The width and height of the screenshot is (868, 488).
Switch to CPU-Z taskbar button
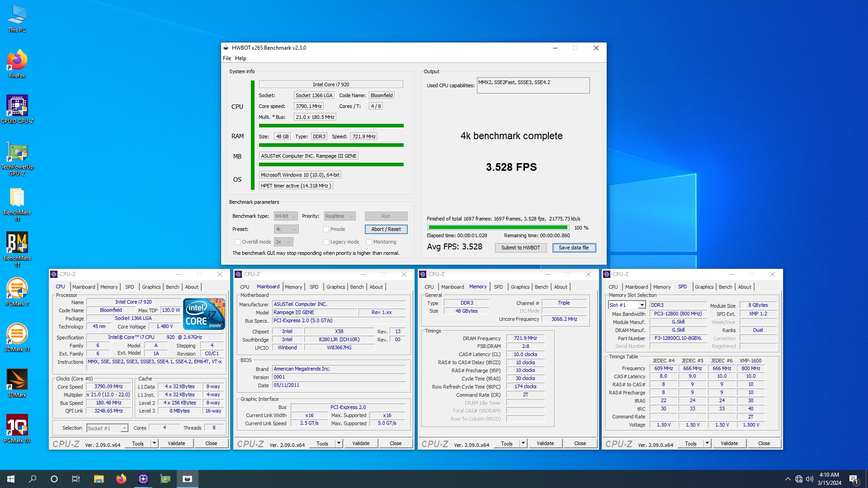tap(143, 479)
